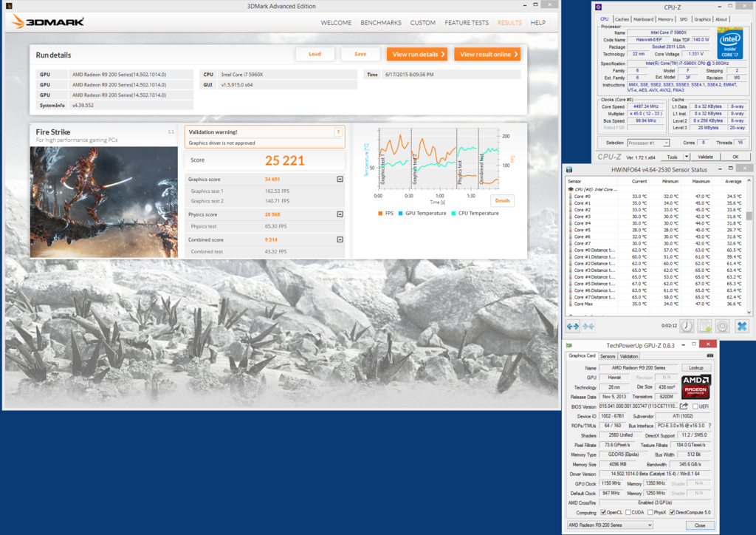
Task: Click Validate button in CPU-Z
Action: [x=705, y=157]
